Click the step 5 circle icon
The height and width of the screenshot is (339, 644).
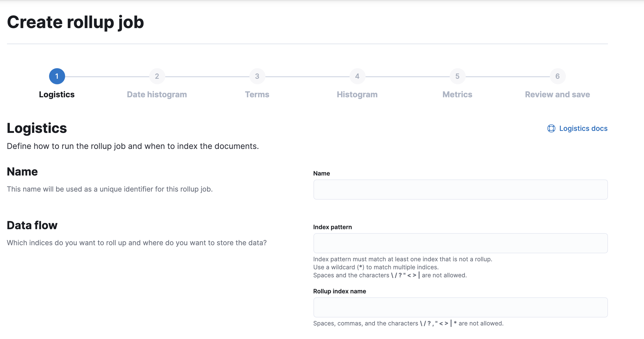pos(457,76)
